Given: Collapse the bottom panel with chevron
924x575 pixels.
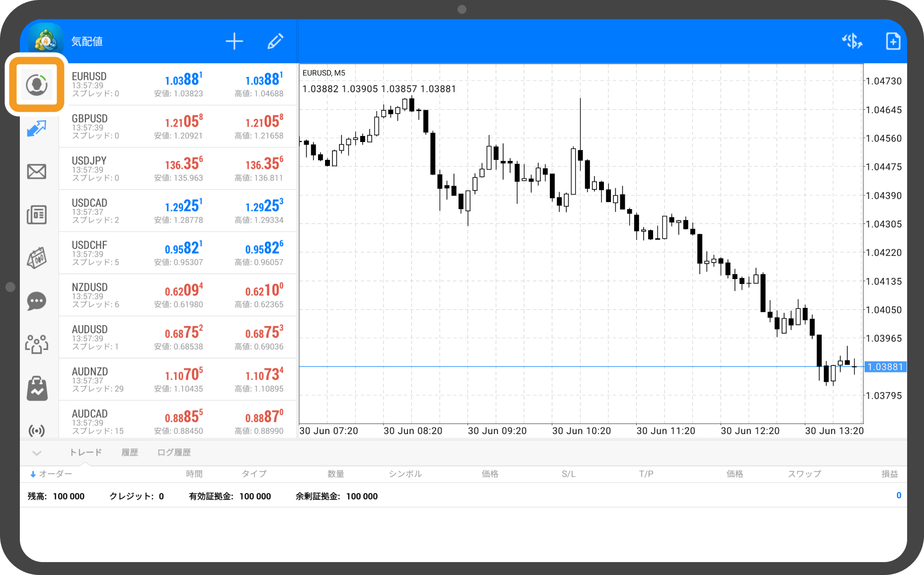Looking at the screenshot, I should pos(37,452).
